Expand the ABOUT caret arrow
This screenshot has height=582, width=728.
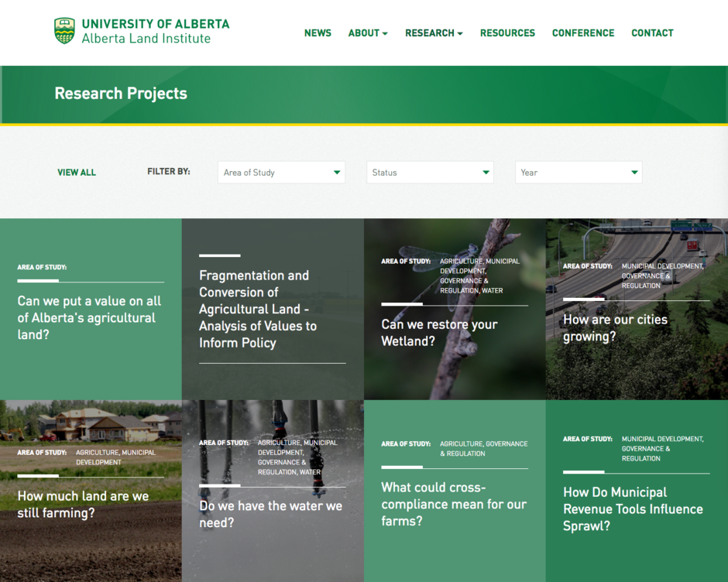(x=385, y=33)
